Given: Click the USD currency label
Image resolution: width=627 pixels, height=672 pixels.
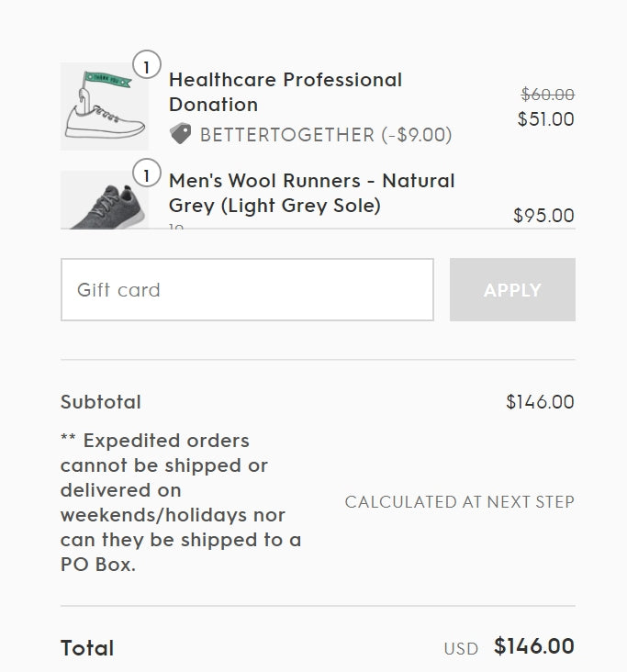Looking at the screenshot, I should [x=461, y=649].
